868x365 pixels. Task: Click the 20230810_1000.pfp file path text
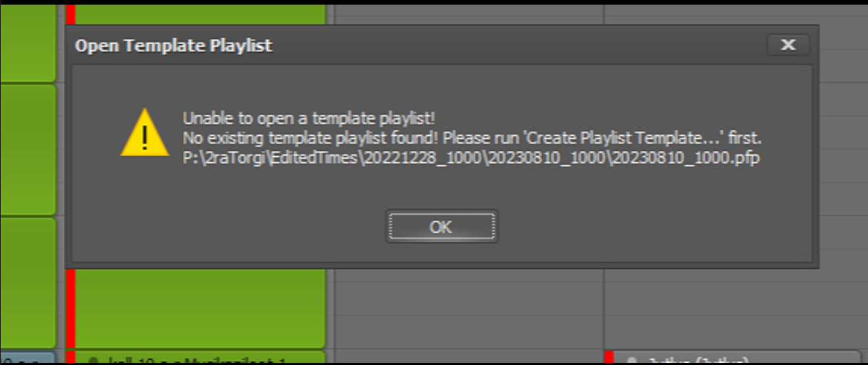point(471,159)
